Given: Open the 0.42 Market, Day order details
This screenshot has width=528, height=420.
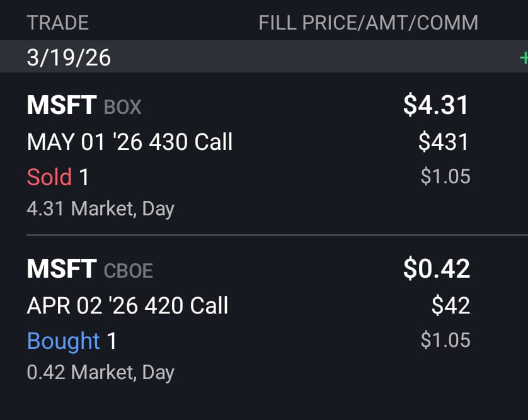Looking at the screenshot, I should pyautogui.click(x=100, y=372).
